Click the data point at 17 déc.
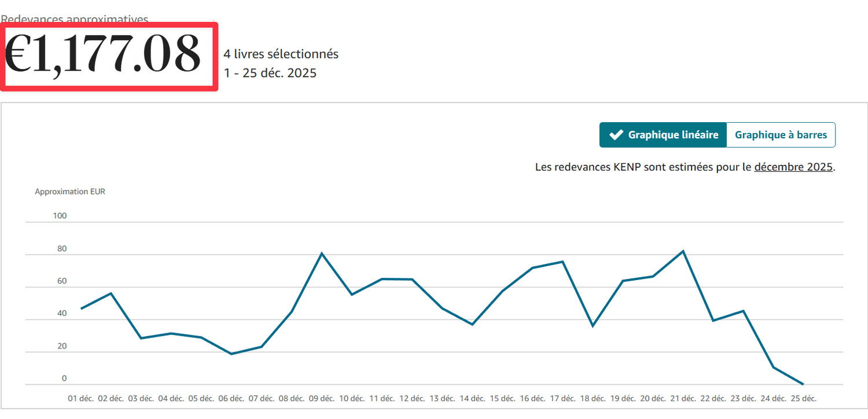 point(562,262)
